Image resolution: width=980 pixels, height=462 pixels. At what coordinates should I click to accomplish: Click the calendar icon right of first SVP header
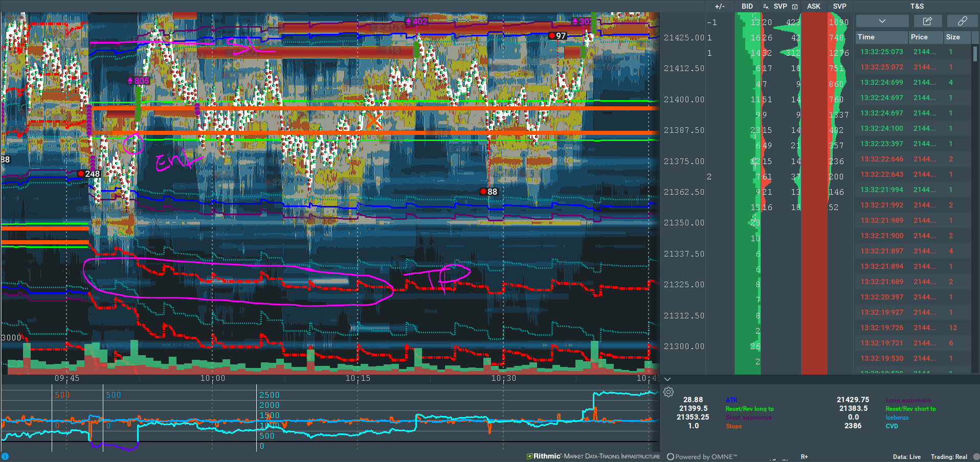coord(795,7)
